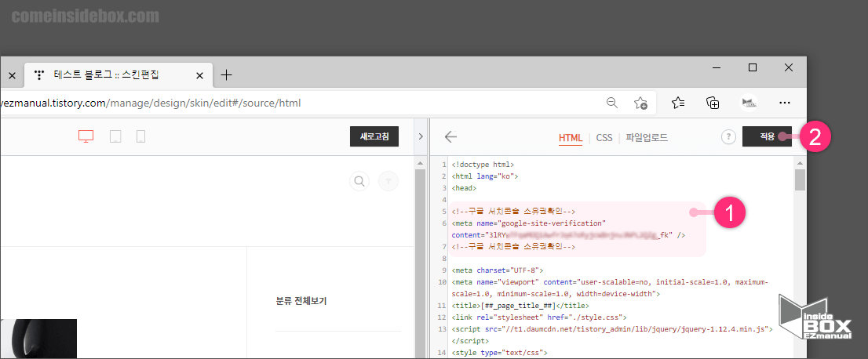Click the <head> code line

(464, 188)
